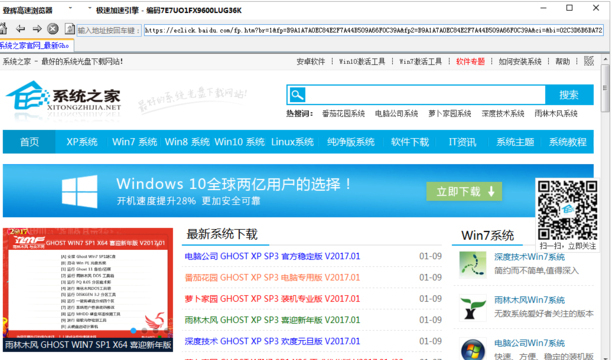Minimize the browser window
Viewport: 612px width, 360px height.
click(543, 8)
